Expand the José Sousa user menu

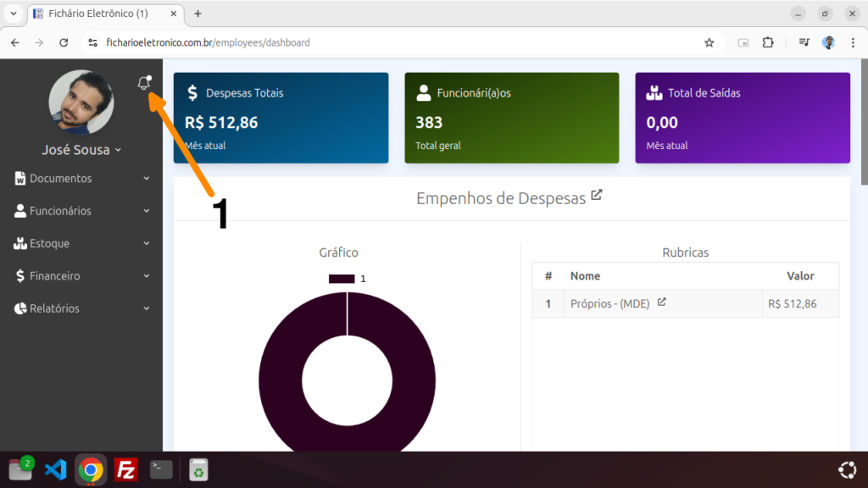point(81,150)
